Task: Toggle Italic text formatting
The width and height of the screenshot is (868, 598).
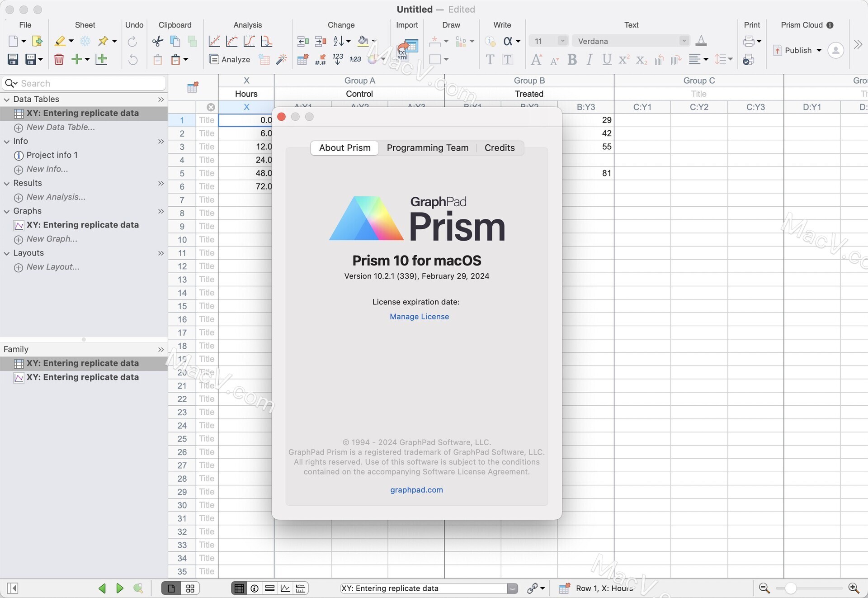Action: (x=590, y=59)
